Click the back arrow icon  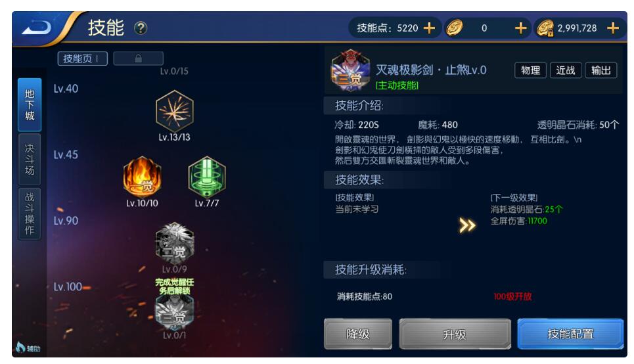(x=37, y=28)
